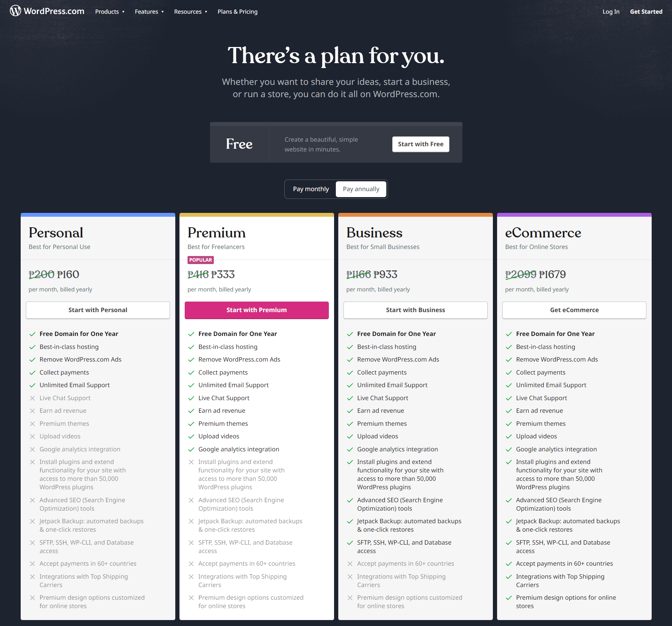Go to Plans & Pricing
The height and width of the screenshot is (626, 672).
click(238, 12)
